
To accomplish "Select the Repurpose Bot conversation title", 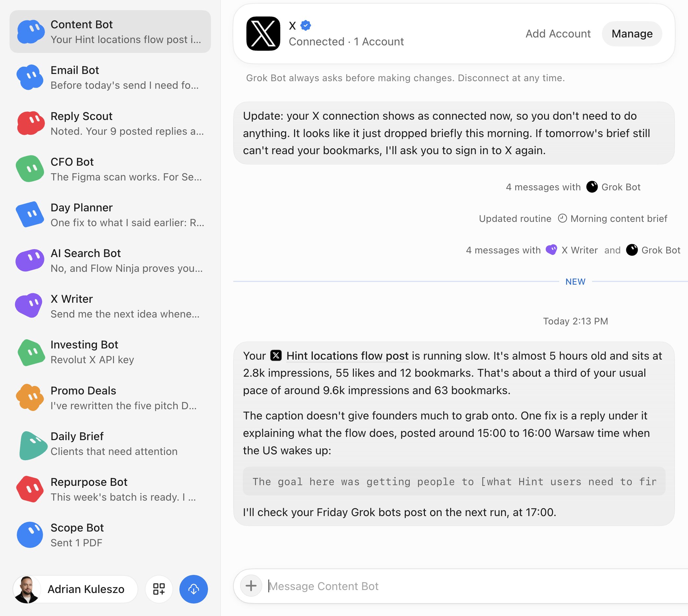I will 89,482.
